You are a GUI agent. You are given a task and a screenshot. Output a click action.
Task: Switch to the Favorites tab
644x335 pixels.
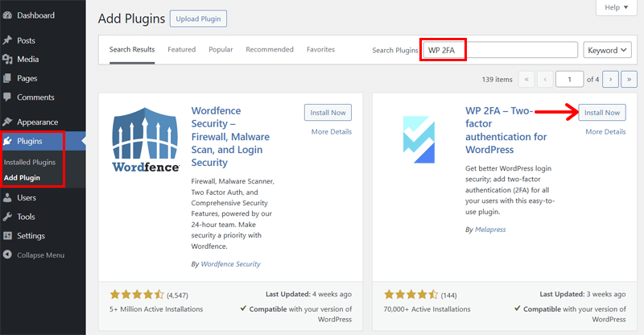pos(320,49)
